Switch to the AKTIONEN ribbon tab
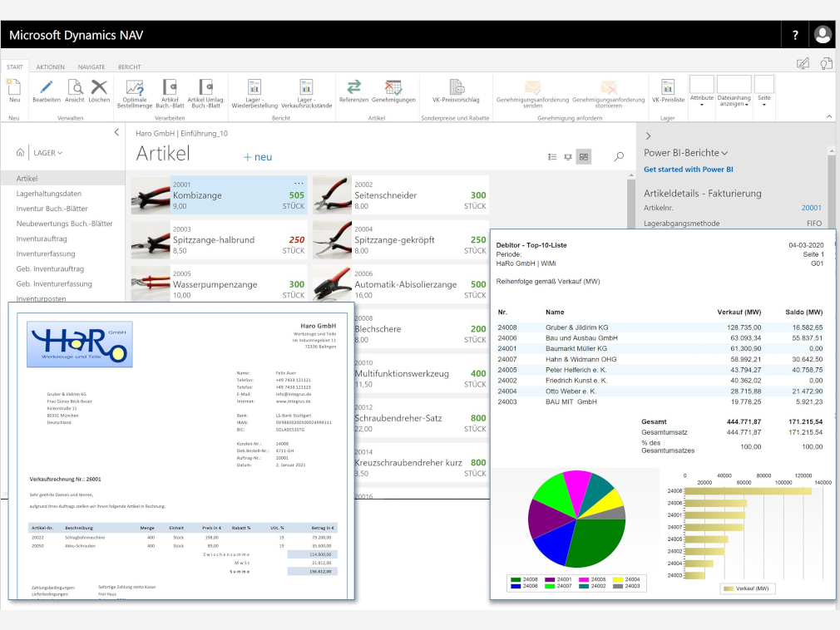Screen dimensions: 840x630 pyautogui.click(x=51, y=66)
